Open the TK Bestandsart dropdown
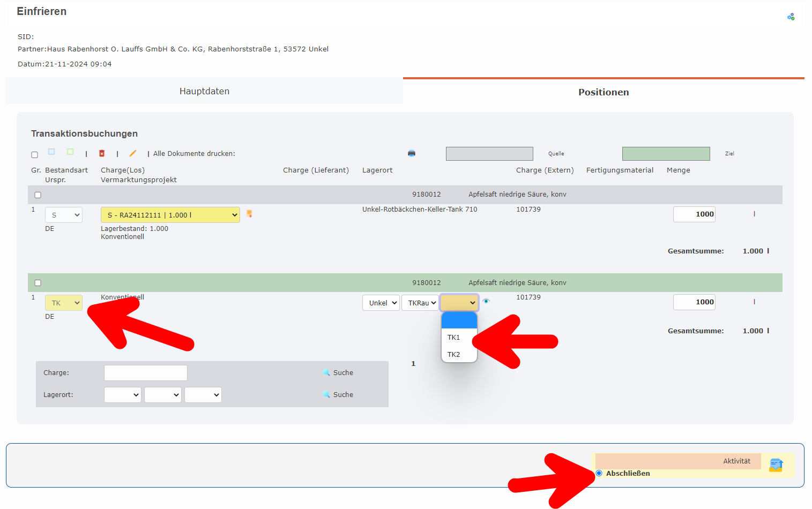The width and height of the screenshot is (812, 509). tap(64, 303)
